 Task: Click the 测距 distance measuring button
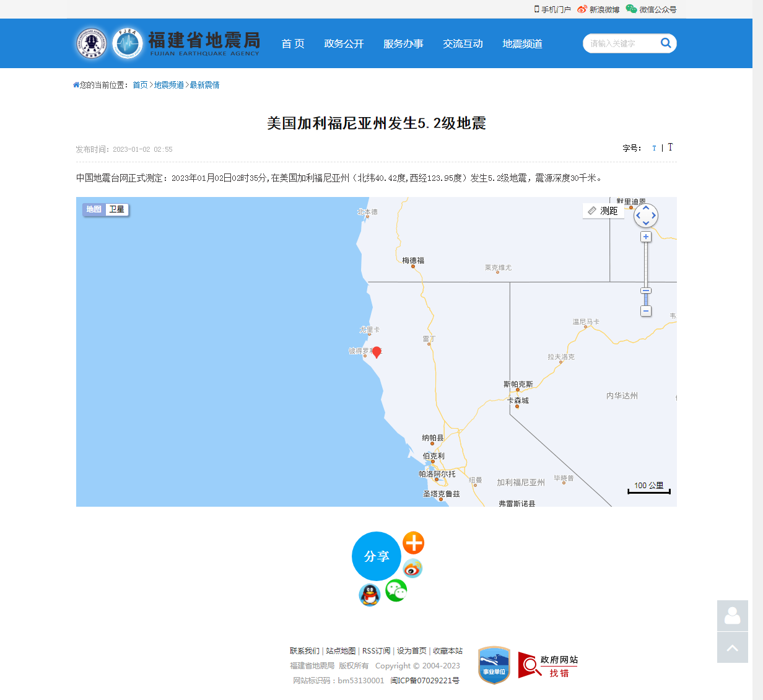[x=603, y=211]
